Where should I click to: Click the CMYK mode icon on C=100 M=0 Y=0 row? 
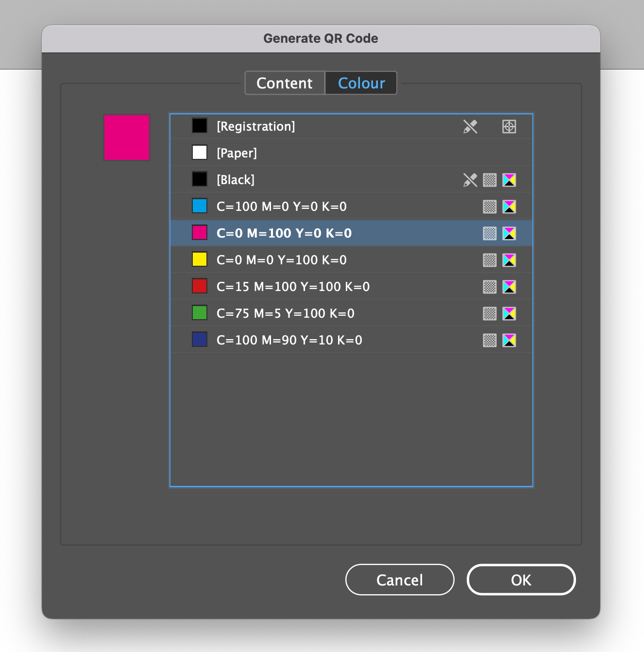click(509, 206)
